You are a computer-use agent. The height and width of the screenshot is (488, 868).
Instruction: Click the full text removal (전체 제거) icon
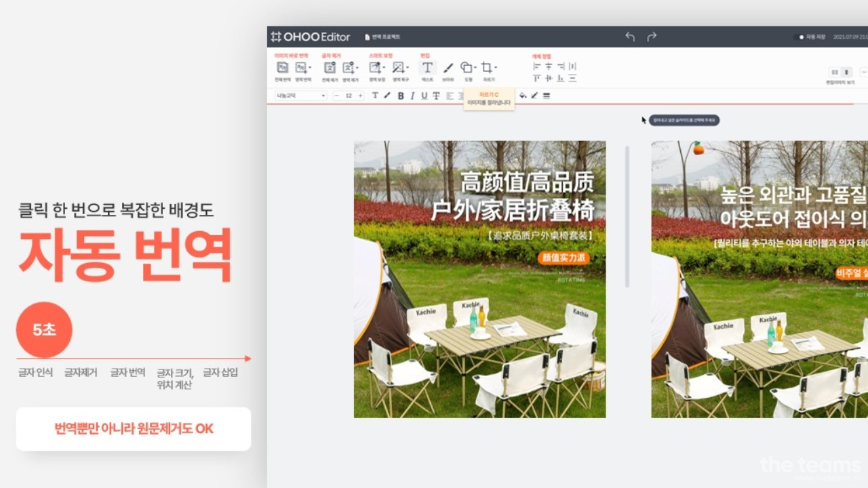(330, 68)
